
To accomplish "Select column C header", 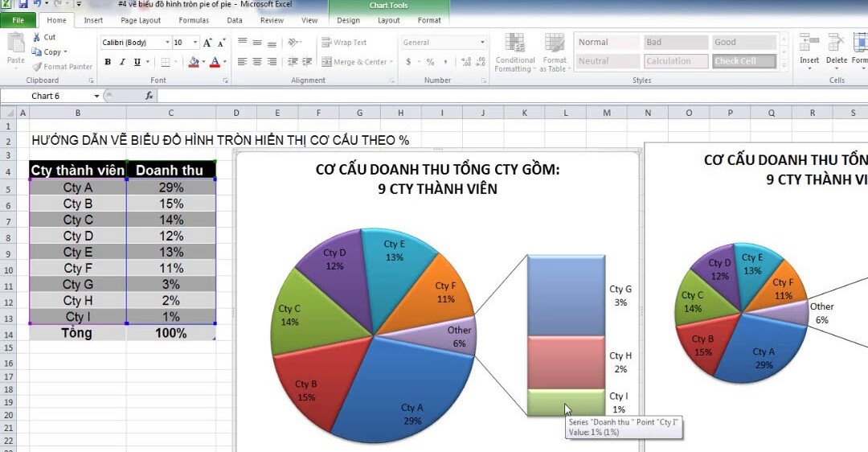I will [171, 113].
